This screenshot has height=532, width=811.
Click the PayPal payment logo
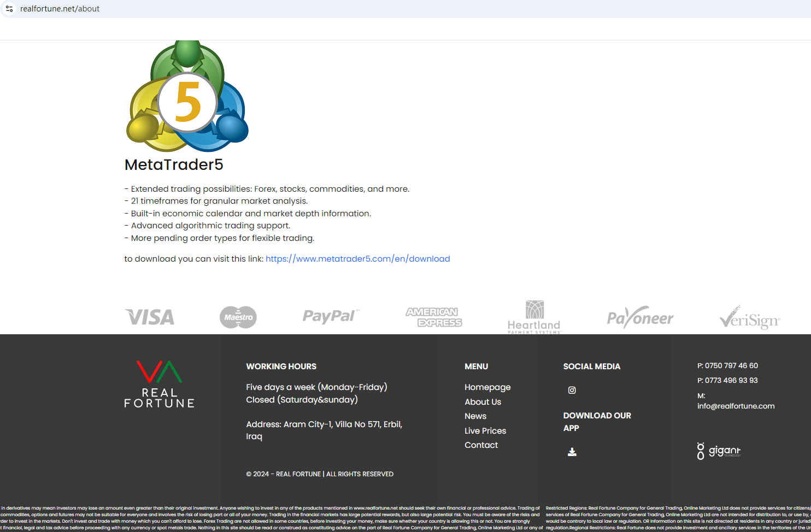(331, 316)
